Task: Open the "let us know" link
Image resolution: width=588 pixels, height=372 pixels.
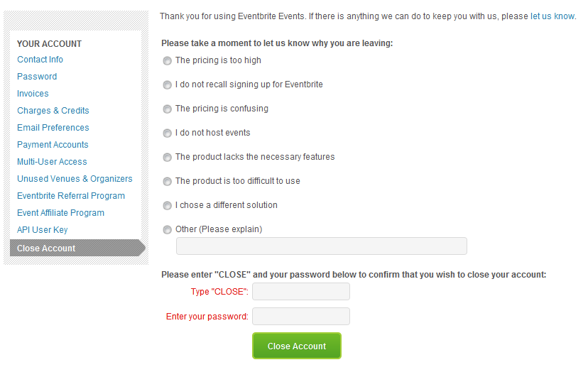Action: [x=552, y=16]
